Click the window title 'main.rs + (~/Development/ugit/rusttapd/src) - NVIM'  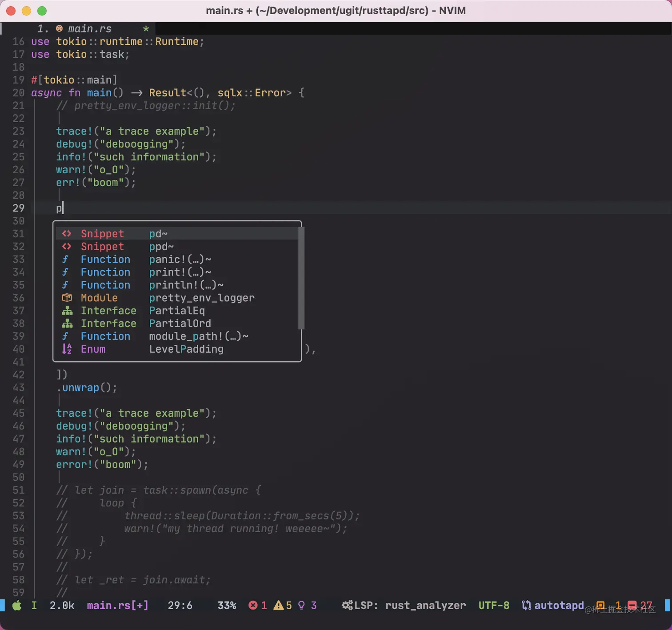[x=336, y=11]
